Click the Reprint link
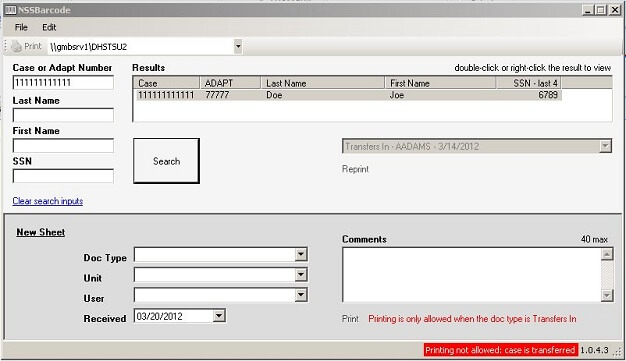The width and height of the screenshot is (626, 361). click(355, 169)
